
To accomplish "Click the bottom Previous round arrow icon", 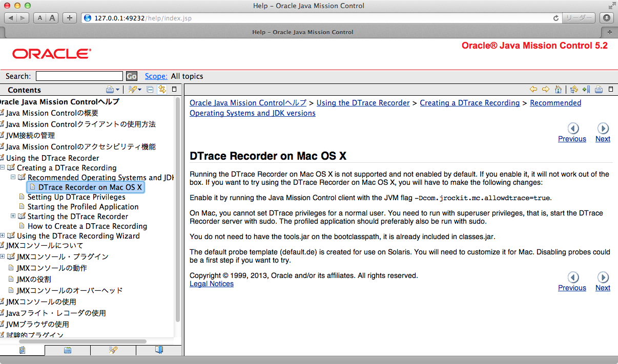I will click(x=573, y=277).
